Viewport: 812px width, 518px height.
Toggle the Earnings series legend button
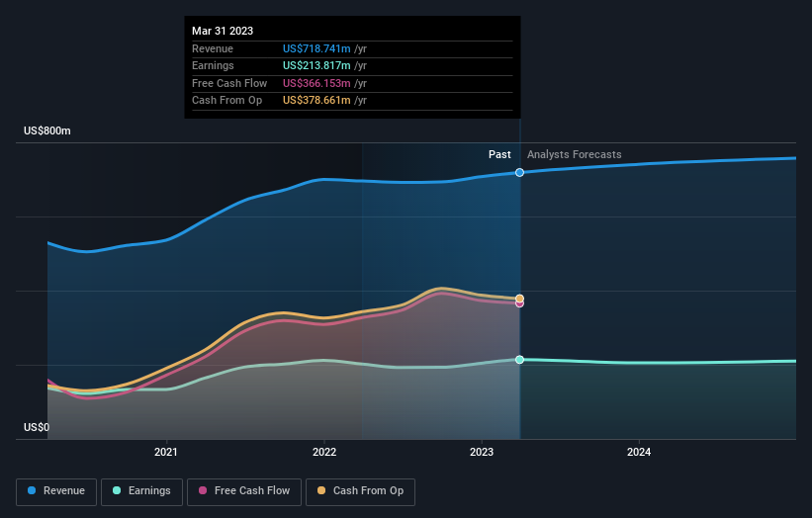coord(141,491)
